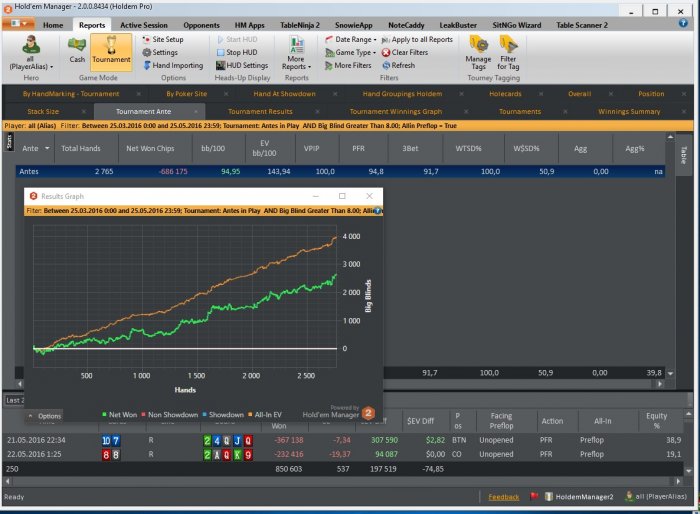
Task: Select the Antes row in stats table
Action: pos(30,172)
